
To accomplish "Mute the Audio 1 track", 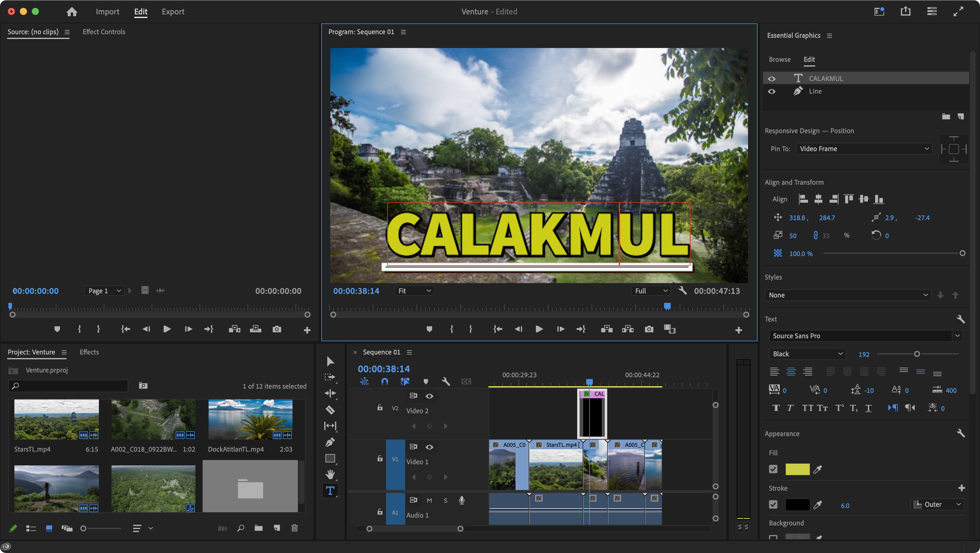I will (x=429, y=500).
